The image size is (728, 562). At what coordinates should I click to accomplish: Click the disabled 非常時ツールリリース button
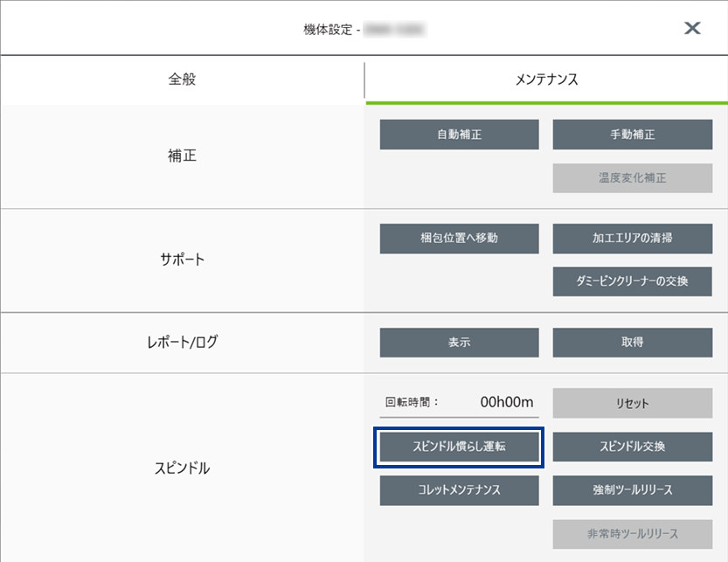(x=633, y=534)
